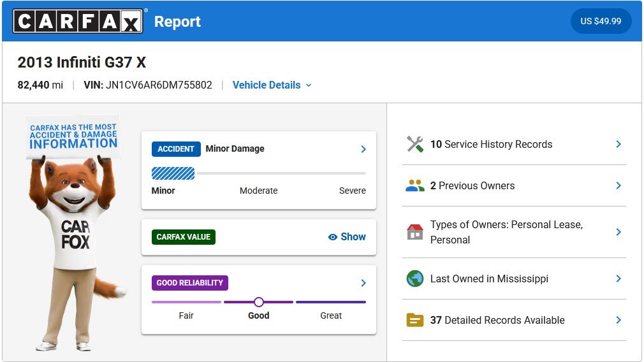Click the reliability slider circle handle

(258, 302)
